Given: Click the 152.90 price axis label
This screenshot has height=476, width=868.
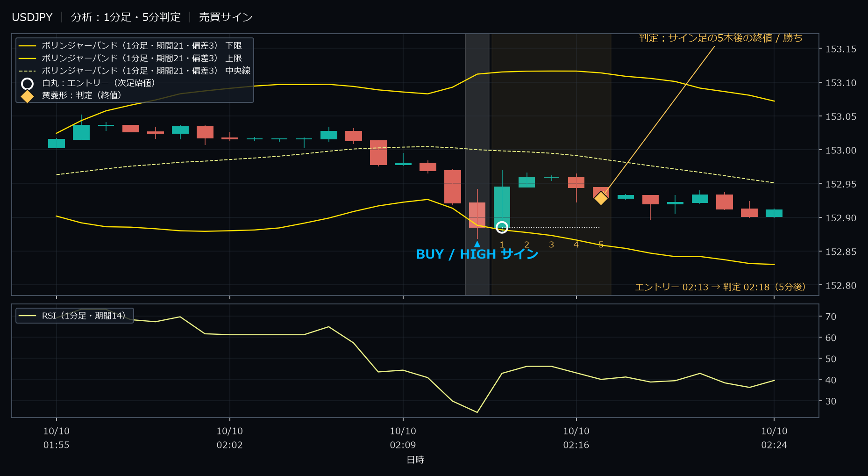Looking at the screenshot, I should tap(841, 218).
